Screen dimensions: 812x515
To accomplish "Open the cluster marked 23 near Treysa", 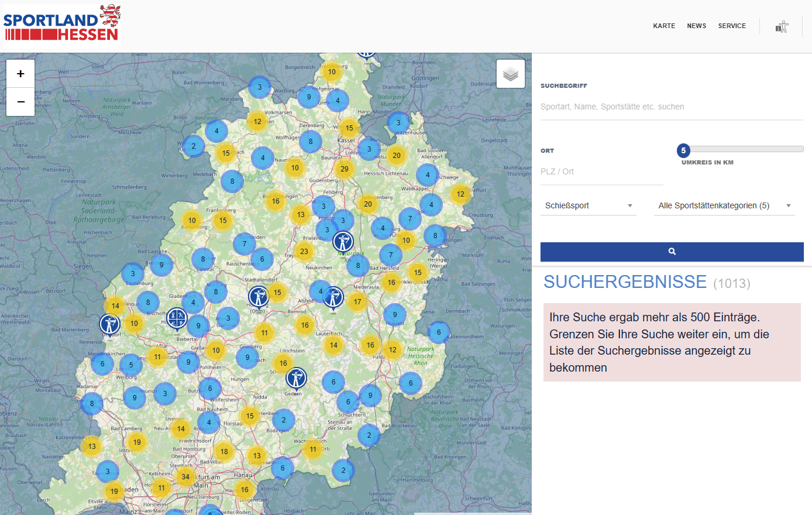I will [x=304, y=252].
